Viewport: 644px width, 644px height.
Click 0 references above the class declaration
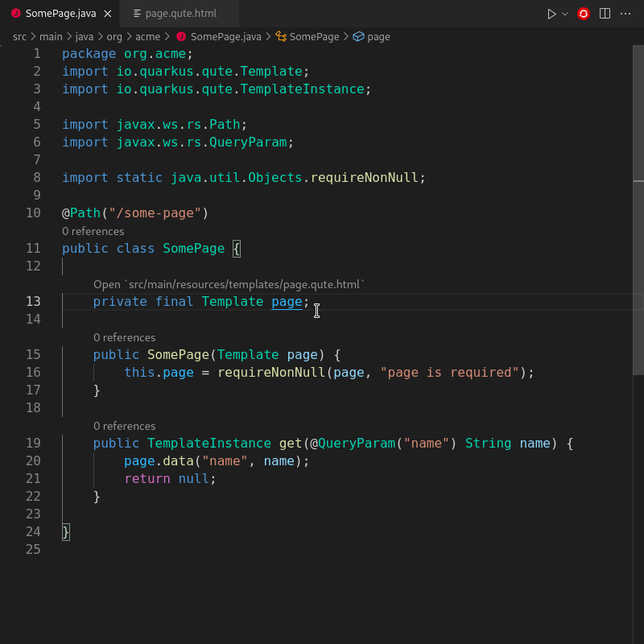[94, 231]
